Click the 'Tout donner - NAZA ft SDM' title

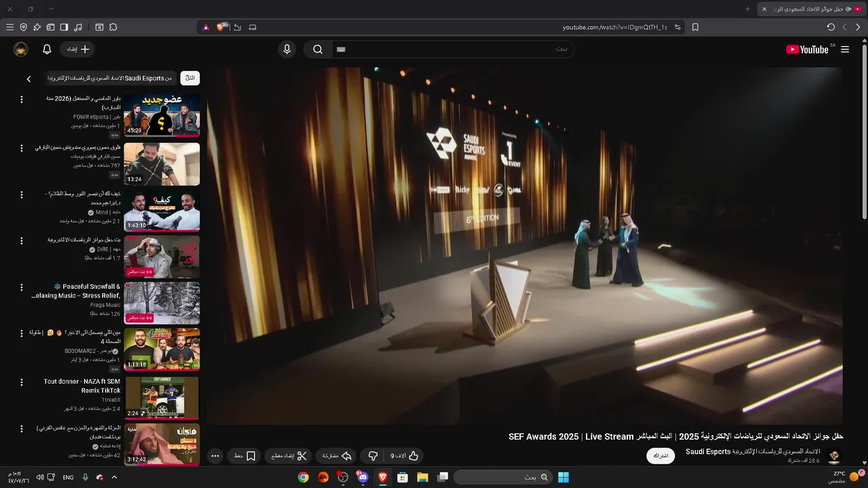click(x=81, y=386)
